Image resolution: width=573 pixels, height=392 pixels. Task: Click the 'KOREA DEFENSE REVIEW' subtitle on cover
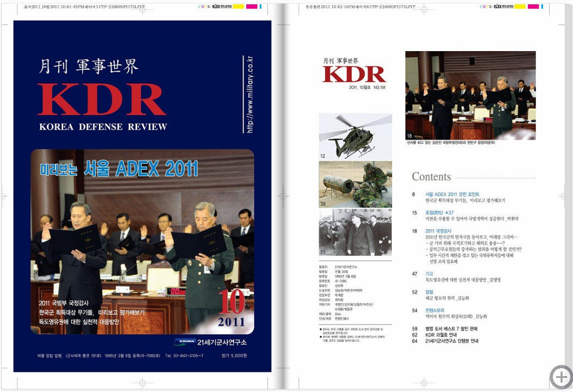(x=103, y=127)
